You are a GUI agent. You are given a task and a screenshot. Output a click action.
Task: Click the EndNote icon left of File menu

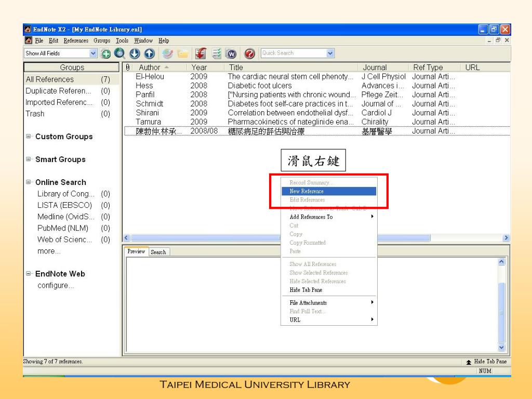pyautogui.click(x=29, y=41)
